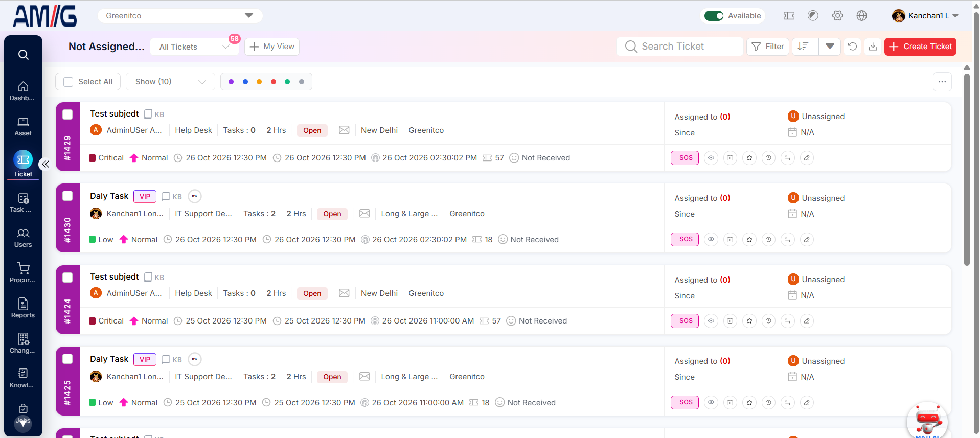Viewport: 980px width, 438px height.
Task: Delete ticket #1429 via trash icon
Action: (x=730, y=158)
